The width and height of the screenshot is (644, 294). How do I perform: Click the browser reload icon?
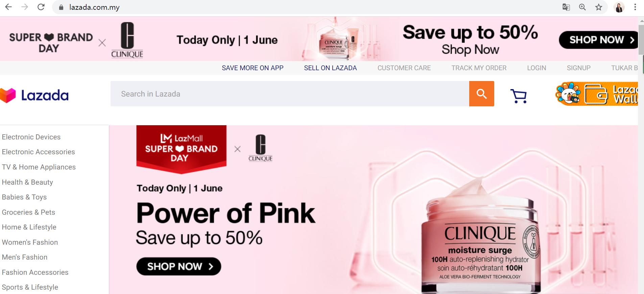[41, 7]
